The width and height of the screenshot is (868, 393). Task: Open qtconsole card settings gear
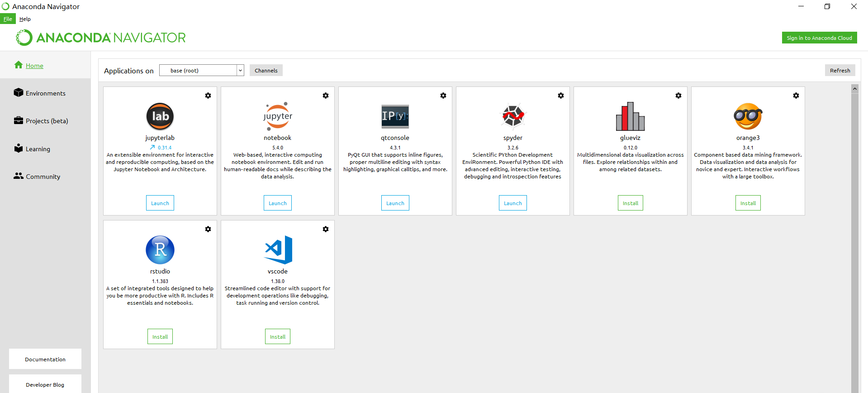pos(443,96)
